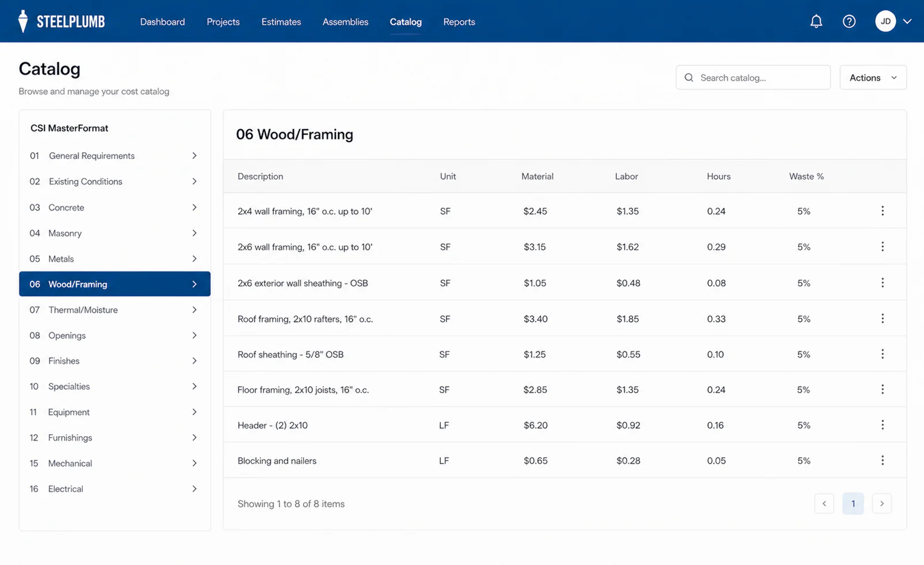Open the help question-mark icon

(849, 21)
